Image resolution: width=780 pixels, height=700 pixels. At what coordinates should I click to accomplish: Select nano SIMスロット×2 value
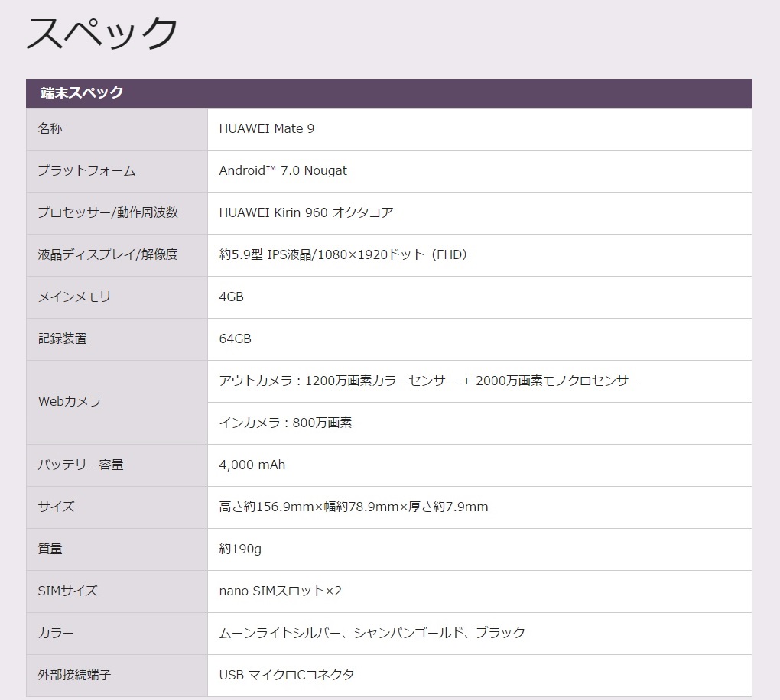(x=281, y=591)
